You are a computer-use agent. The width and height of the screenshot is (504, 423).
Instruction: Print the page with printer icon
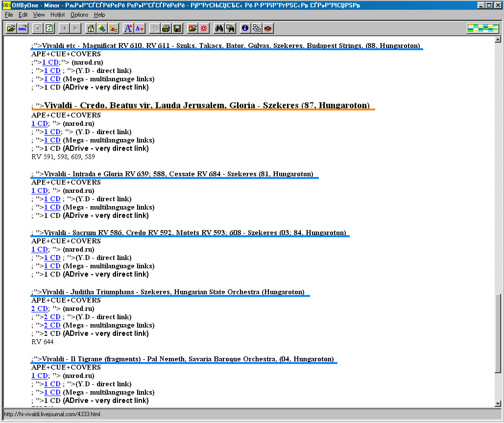[166, 28]
